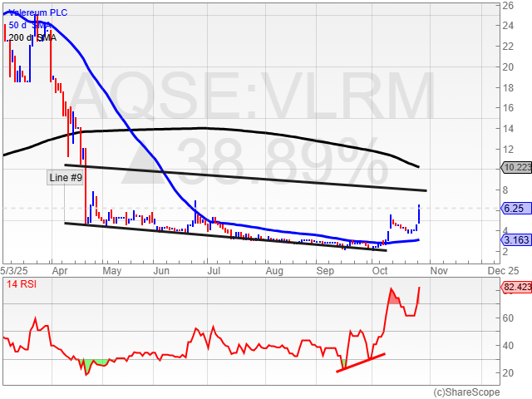Screen dimensions: 532x399
Task: Click the '5/3/25' start date label
Action: pos(13,271)
